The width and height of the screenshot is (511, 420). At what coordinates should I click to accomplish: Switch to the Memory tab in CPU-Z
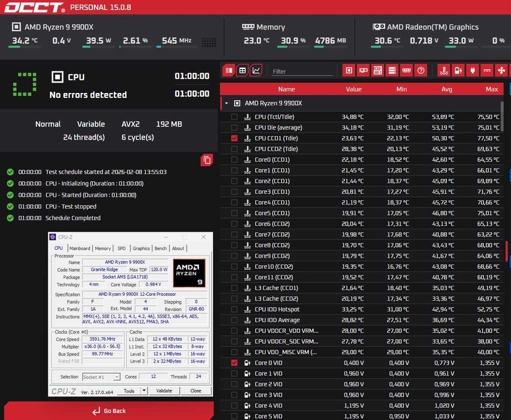(x=103, y=248)
